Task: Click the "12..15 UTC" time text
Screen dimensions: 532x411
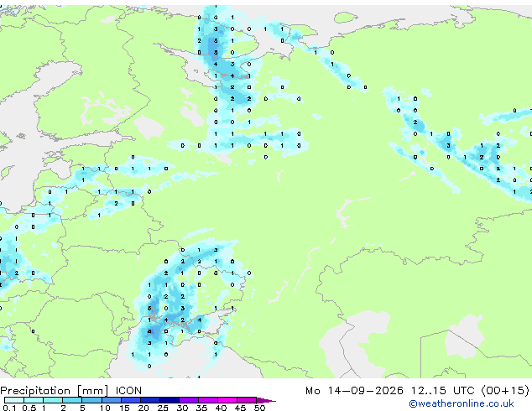Action: (442, 391)
